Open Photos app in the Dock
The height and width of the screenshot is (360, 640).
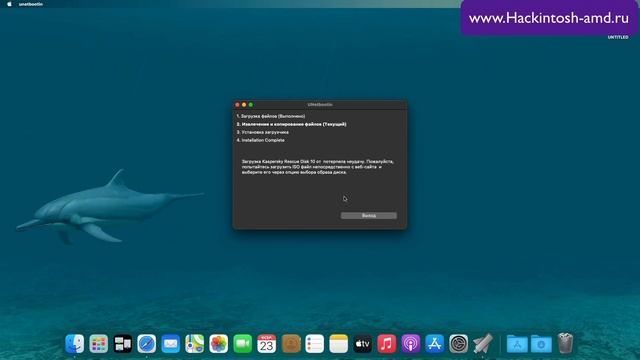[219, 344]
